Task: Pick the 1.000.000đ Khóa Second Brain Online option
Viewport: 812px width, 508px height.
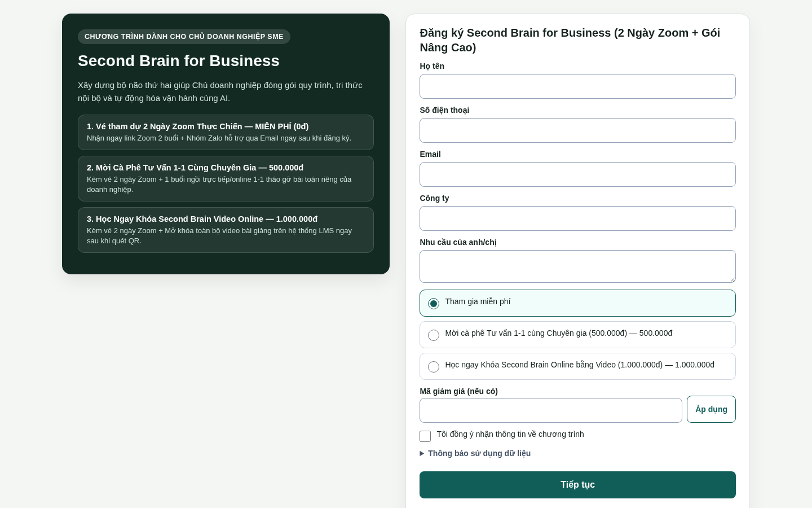Action: click(434, 367)
